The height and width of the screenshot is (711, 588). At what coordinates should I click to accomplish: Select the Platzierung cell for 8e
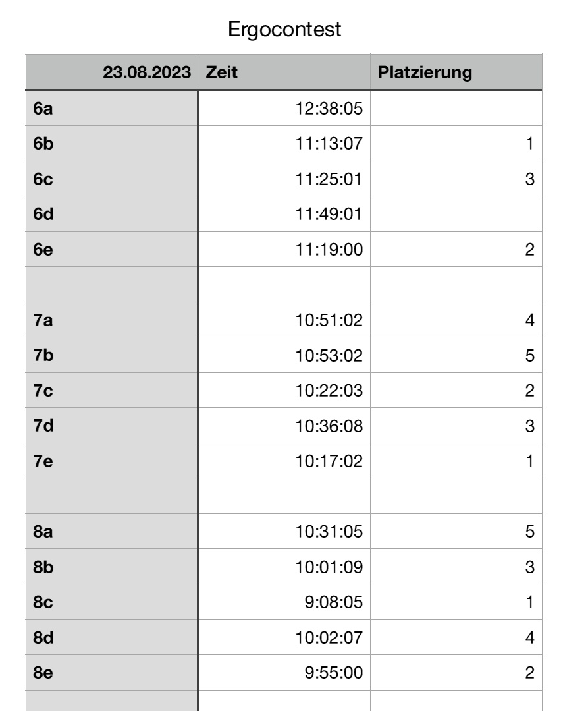click(456, 673)
